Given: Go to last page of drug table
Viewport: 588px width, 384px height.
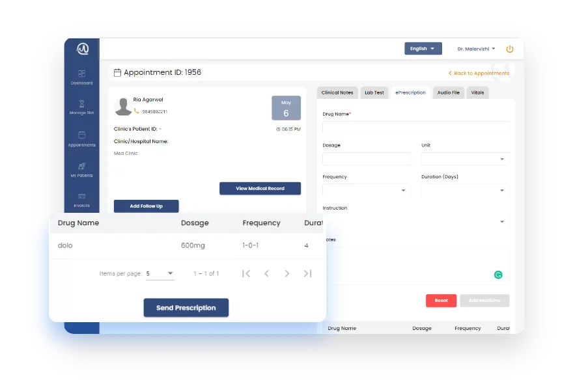Looking at the screenshot, I should coord(307,274).
